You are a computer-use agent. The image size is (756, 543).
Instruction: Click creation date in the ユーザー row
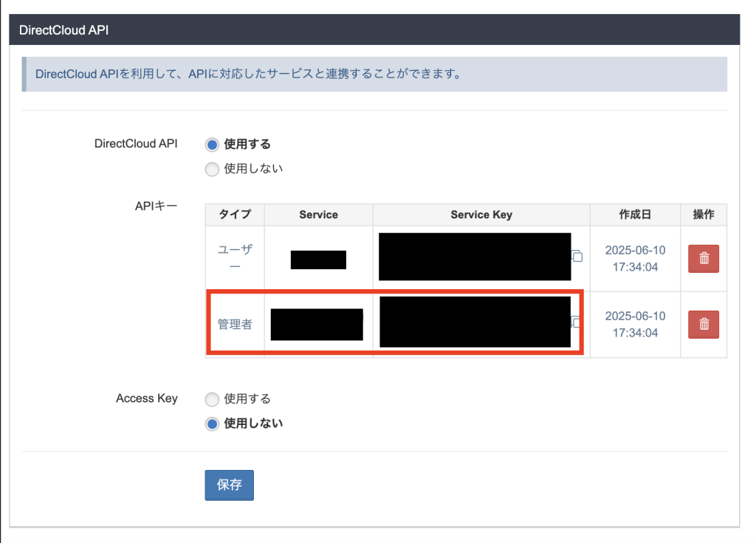coord(635,258)
